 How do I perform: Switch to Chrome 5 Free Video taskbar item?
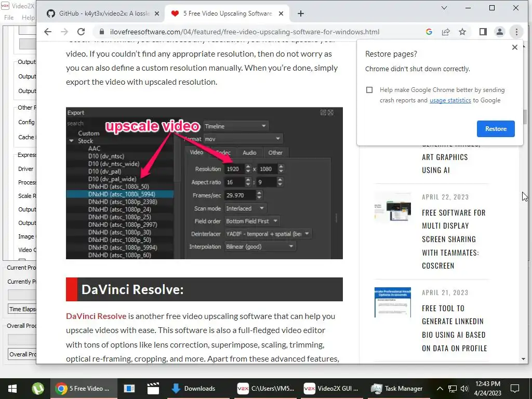[x=84, y=389]
